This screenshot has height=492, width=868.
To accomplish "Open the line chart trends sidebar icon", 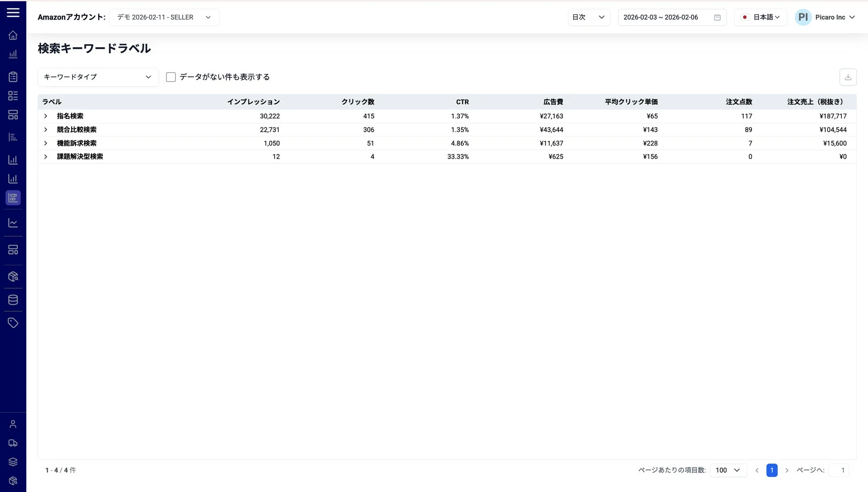I will (x=13, y=223).
